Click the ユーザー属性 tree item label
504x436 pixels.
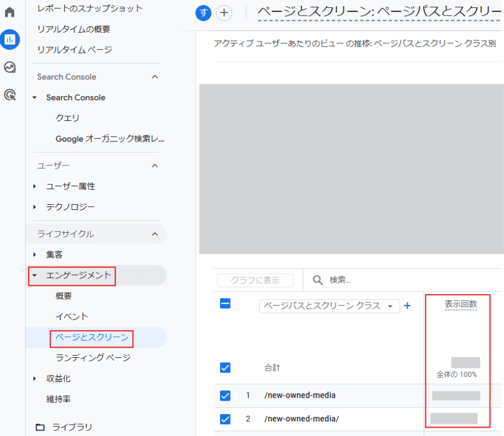[x=70, y=186]
